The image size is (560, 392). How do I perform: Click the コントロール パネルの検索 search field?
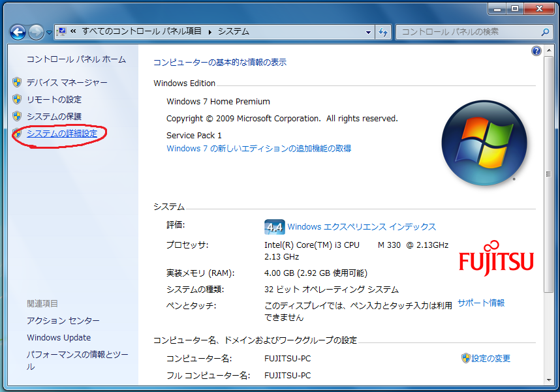coord(473,32)
